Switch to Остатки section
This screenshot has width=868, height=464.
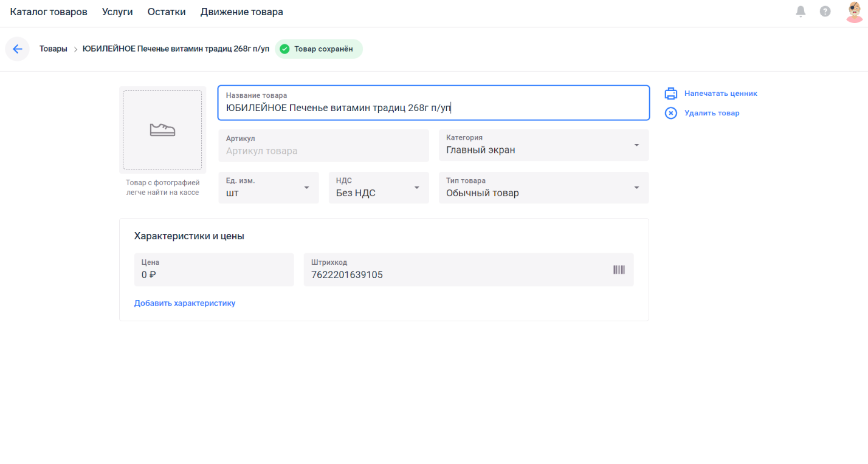click(167, 12)
